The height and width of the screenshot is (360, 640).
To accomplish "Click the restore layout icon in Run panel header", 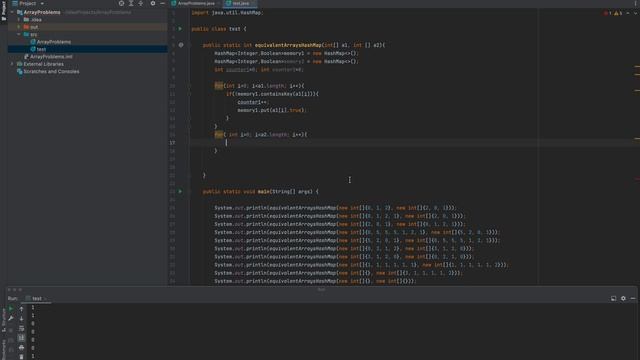I will pyautogui.click(x=613, y=298).
